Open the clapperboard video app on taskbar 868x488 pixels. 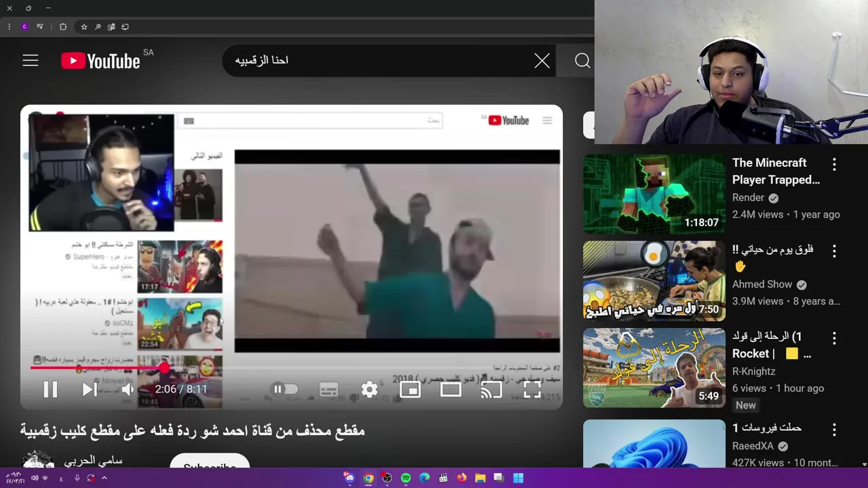point(443,478)
